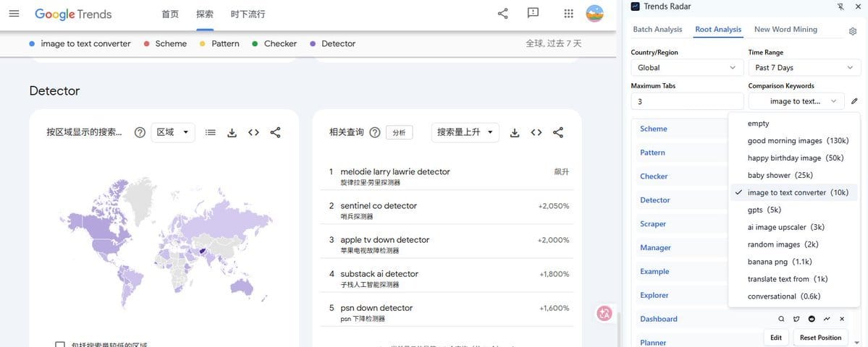Select image to text converter (10k) option
The width and height of the screenshot is (868, 347).
pos(794,192)
